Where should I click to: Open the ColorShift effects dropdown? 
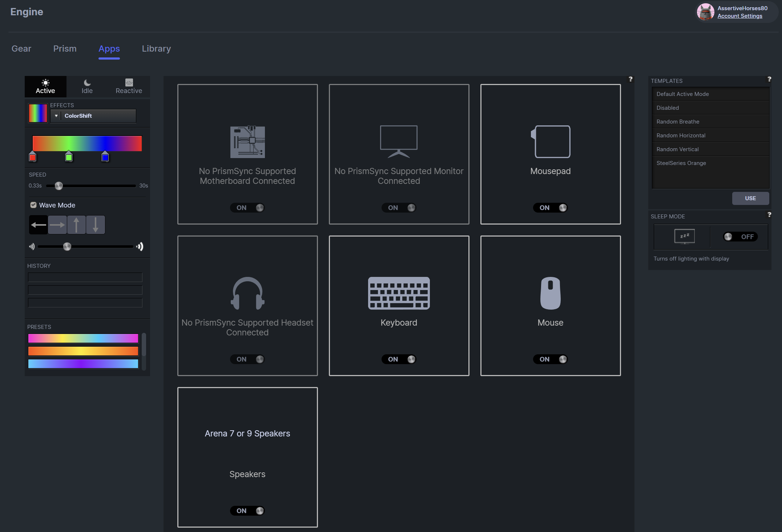[93, 116]
